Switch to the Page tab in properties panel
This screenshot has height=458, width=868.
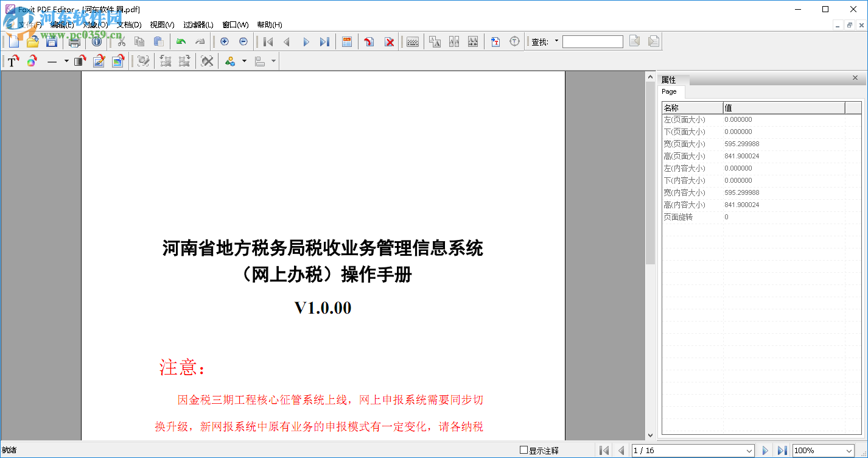click(671, 91)
